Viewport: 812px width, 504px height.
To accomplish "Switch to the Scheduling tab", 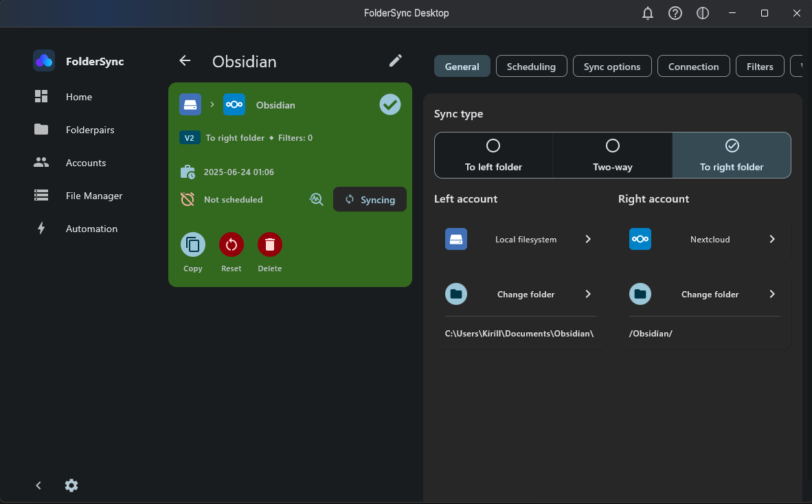I will coord(531,66).
